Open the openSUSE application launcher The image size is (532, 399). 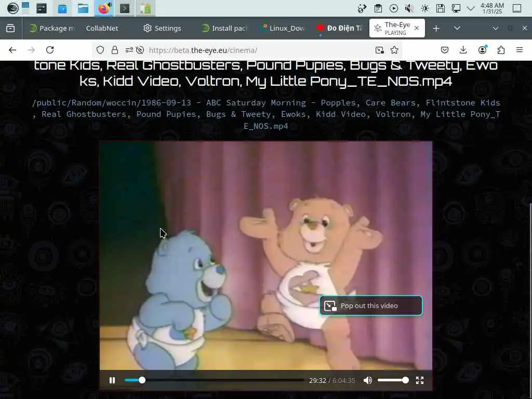[x=12, y=8]
